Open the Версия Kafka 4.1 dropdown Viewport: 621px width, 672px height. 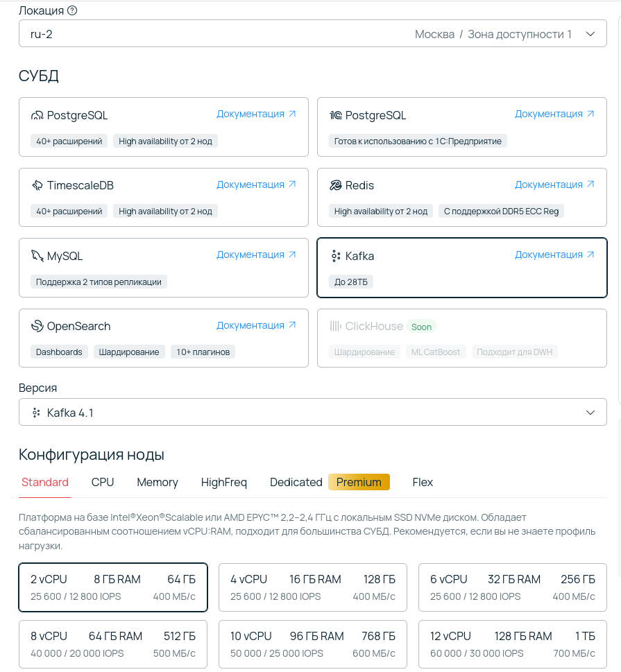(x=313, y=413)
